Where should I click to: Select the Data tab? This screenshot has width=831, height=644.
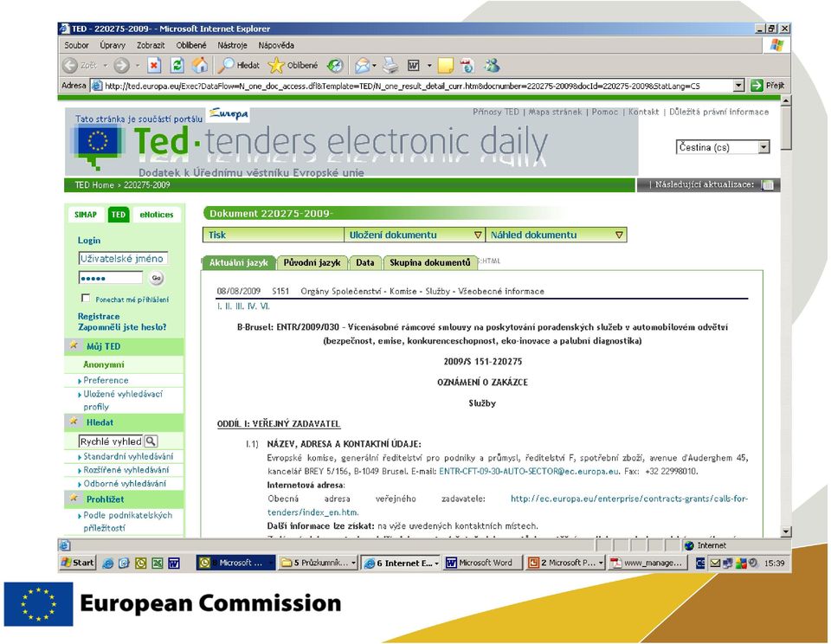click(x=364, y=262)
